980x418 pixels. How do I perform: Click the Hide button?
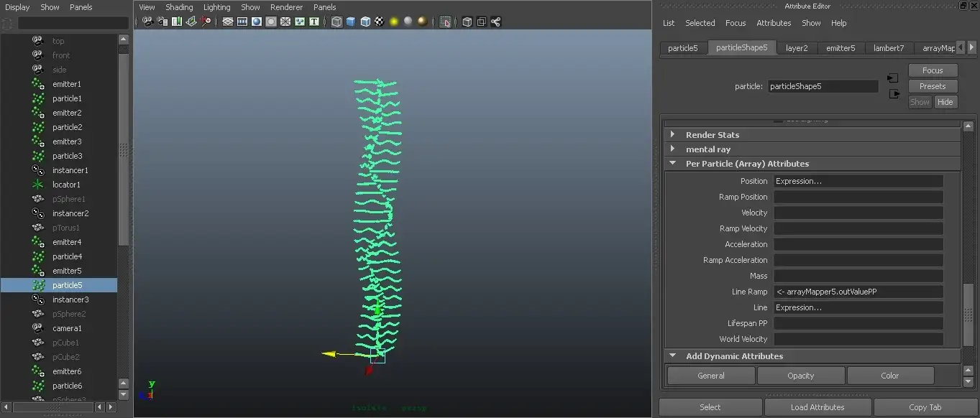pyautogui.click(x=945, y=102)
